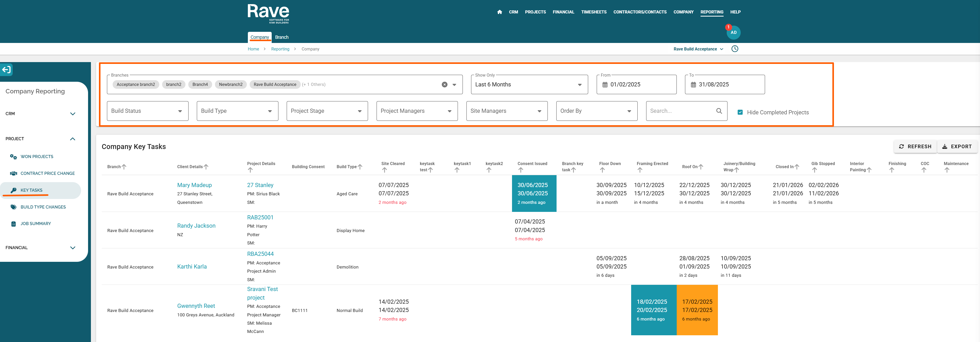The width and height of the screenshot is (980, 342).
Task: Open From date calendar icon
Action: click(604, 85)
